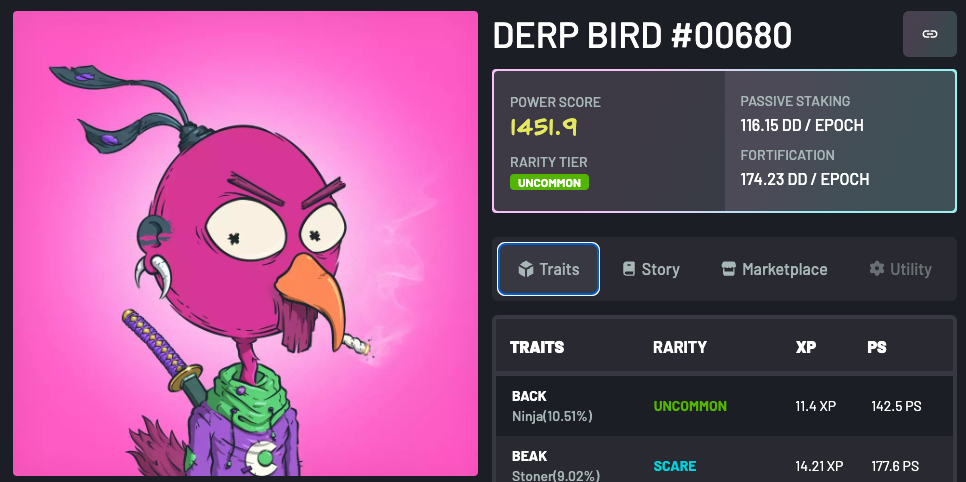Click the book icon beside Story
The image size is (966, 482).
(x=628, y=269)
